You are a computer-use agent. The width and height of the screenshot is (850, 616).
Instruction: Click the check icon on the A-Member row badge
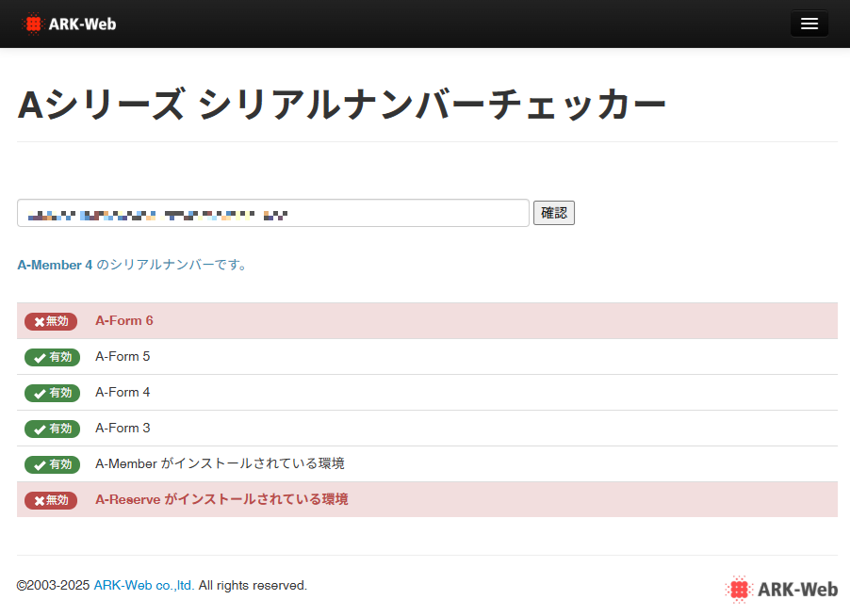[x=38, y=464]
